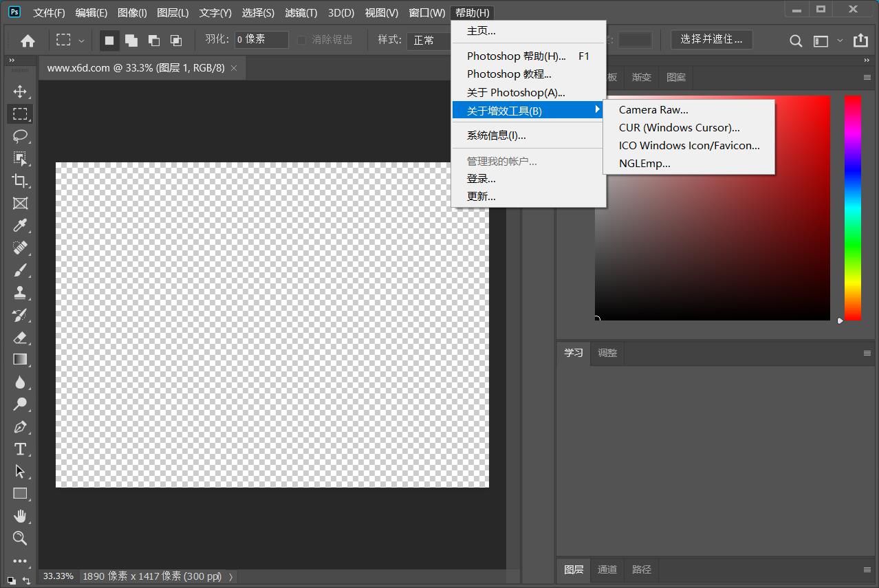Select the Lasso tool
The width and height of the screenshot is (879, 588).
[x=20, y=136]
